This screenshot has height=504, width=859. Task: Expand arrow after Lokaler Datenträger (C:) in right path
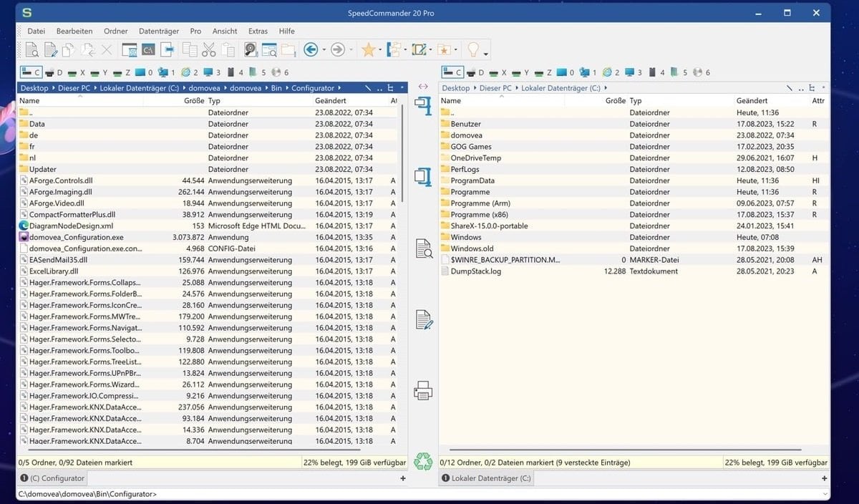pos(606,88)
